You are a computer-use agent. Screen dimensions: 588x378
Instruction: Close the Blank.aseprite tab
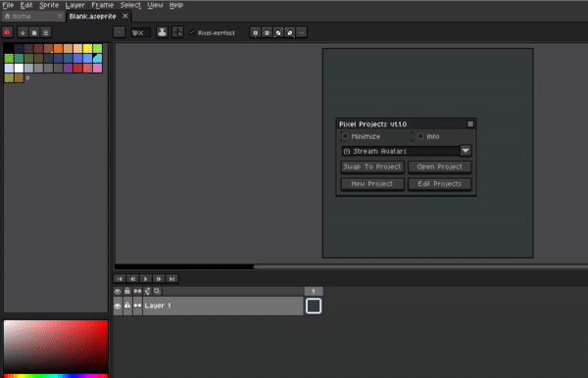tap(125, 16)
